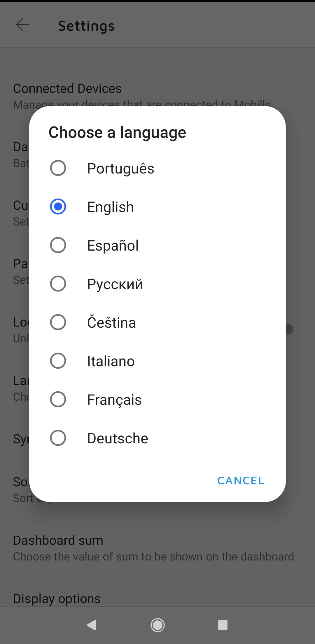Tap the Deutsche language label
This screenshot has height=644, width=315.
tap(118, 438)
